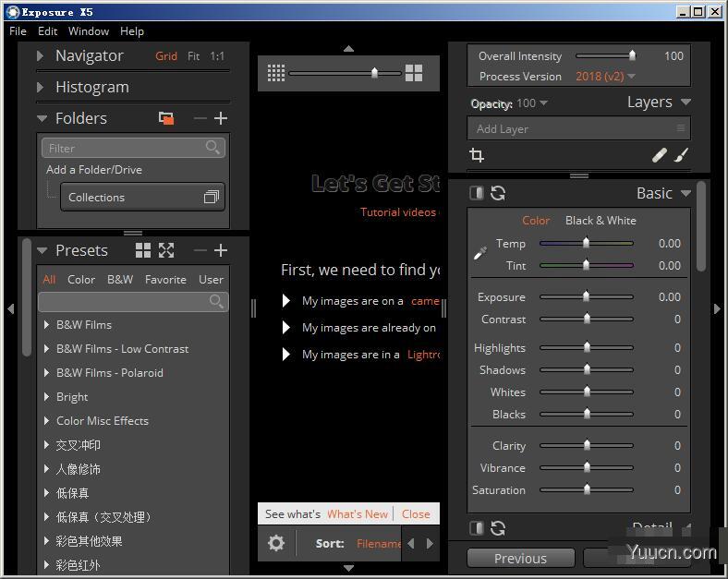Pick white balance with eyedropper
728x579 pixels.
click(x=480, y=253)
